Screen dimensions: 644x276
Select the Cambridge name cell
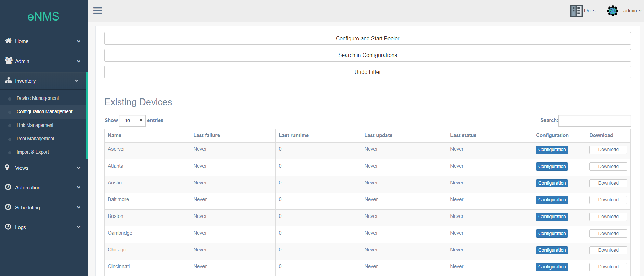point(147,235)
